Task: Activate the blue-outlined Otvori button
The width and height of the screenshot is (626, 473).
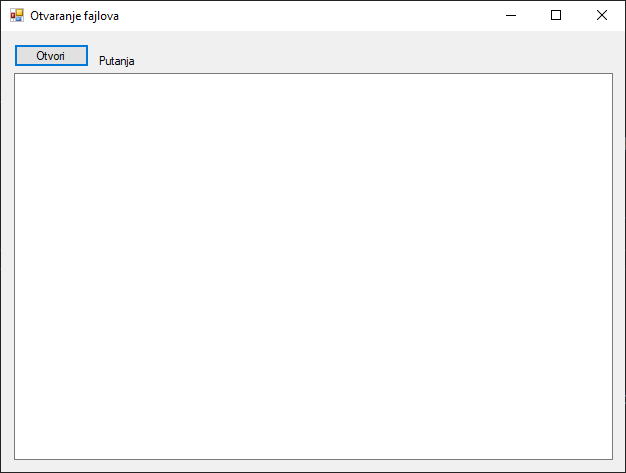Action: coord(51,56)
